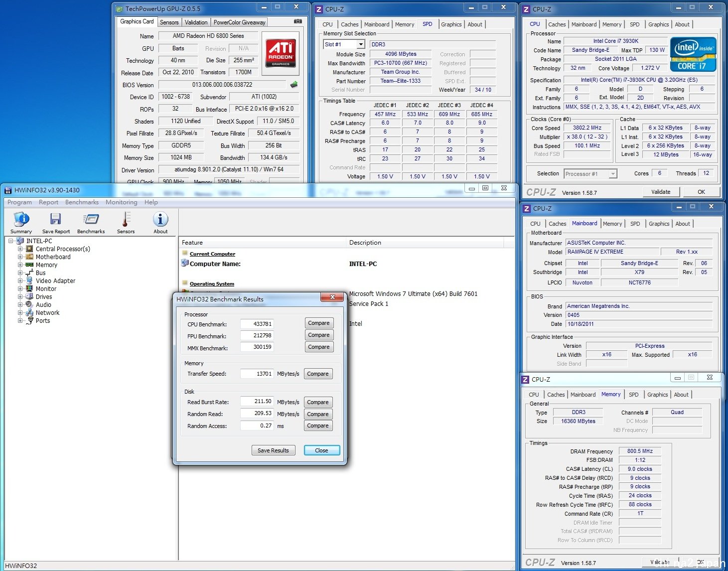Open the Program menu in HWiNFO32
The image size is (728, 571).
(19, 202)
